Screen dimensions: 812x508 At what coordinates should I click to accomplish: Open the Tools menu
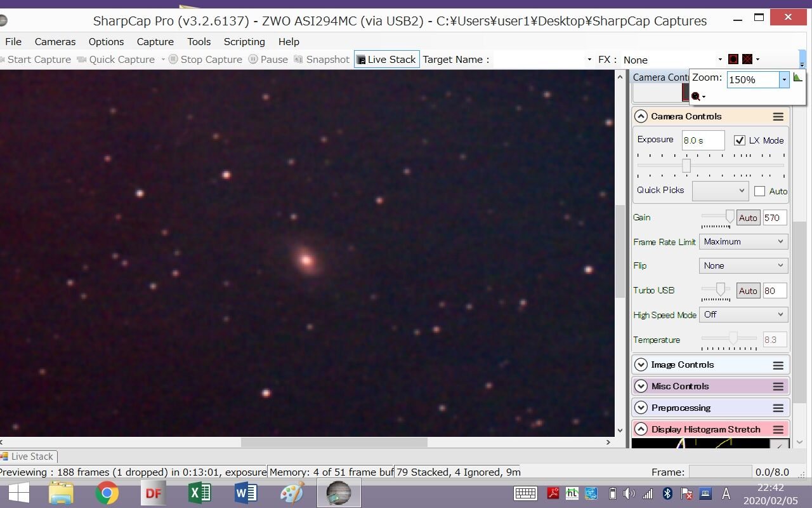(x=199, y=41)
